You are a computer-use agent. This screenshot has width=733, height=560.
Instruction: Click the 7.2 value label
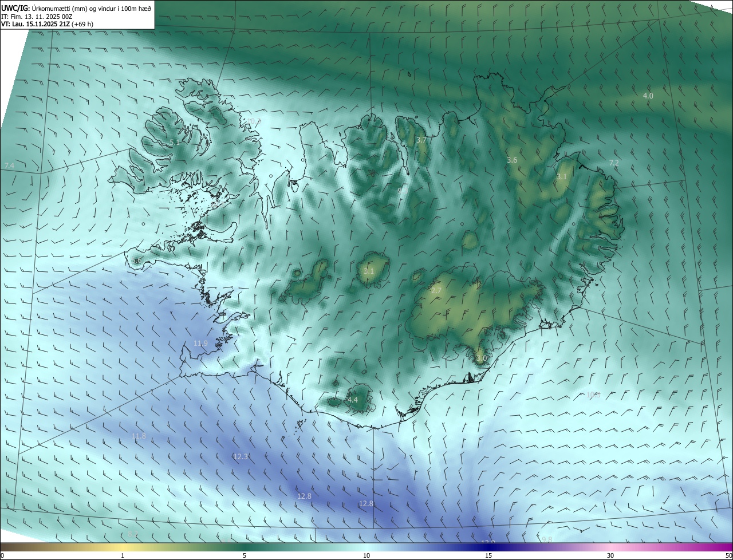pos(614,163)
